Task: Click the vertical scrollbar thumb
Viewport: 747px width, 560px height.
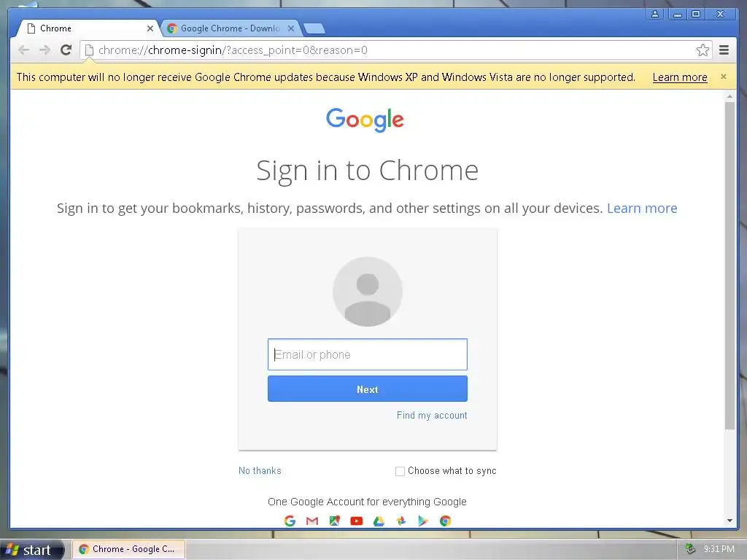Action: [x=729, y=265]
